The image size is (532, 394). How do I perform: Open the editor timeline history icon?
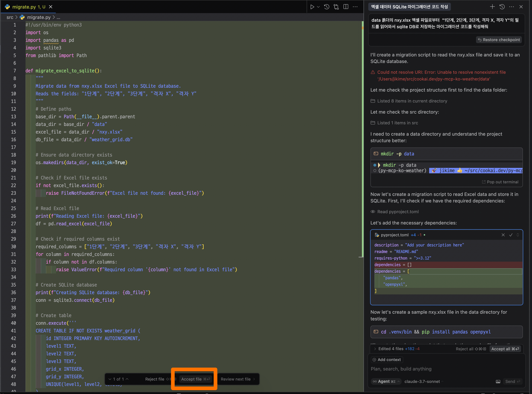tap(327, 7)
